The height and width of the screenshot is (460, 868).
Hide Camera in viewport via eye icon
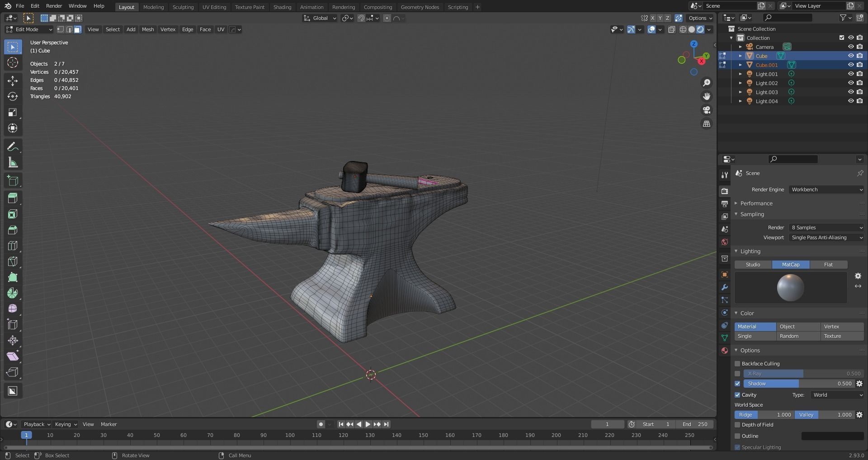tap(850, 47)
